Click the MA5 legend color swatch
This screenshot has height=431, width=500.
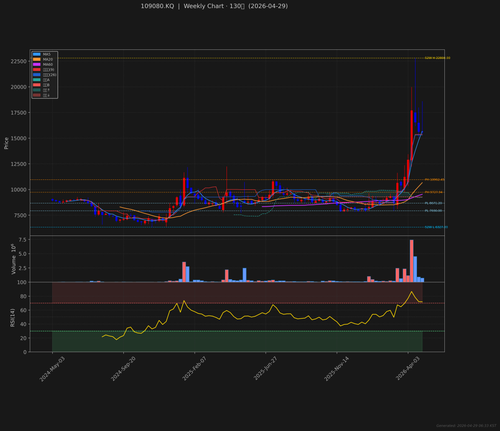(37, 54)
